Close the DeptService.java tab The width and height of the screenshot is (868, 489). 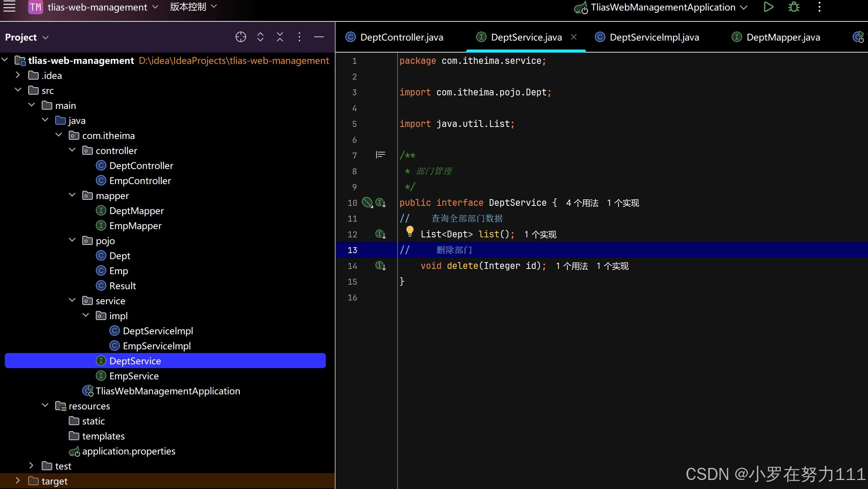pos(574,37)
